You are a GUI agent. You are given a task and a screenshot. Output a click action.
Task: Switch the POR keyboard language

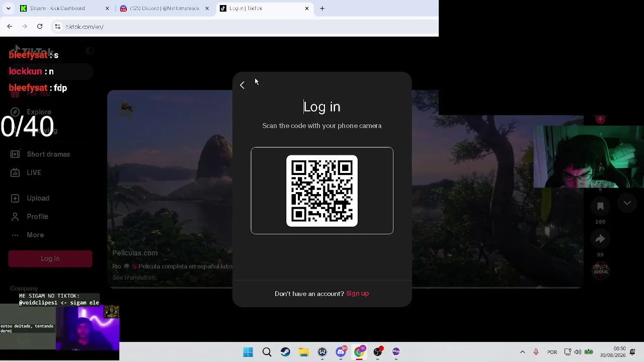552,352
